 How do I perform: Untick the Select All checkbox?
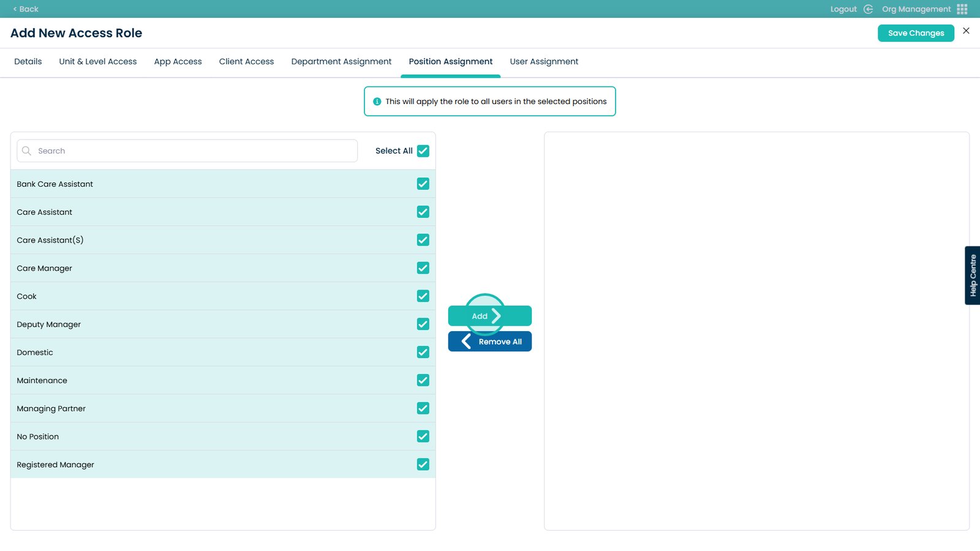[x=423, y=151]
